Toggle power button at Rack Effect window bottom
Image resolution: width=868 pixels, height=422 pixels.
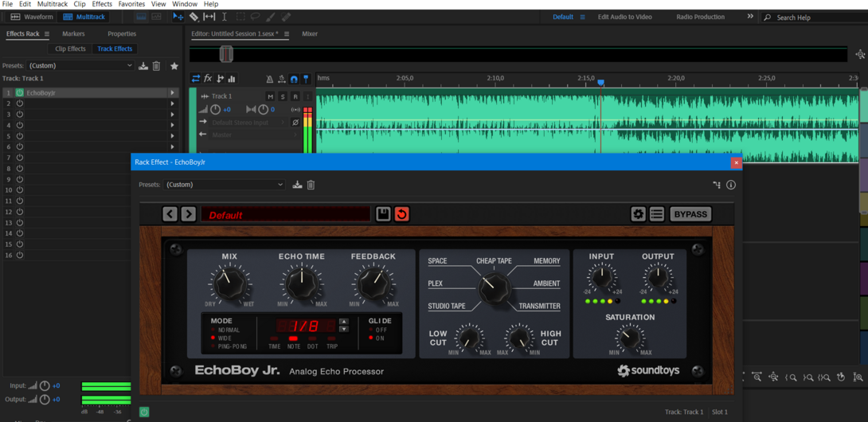click(144, 412)
